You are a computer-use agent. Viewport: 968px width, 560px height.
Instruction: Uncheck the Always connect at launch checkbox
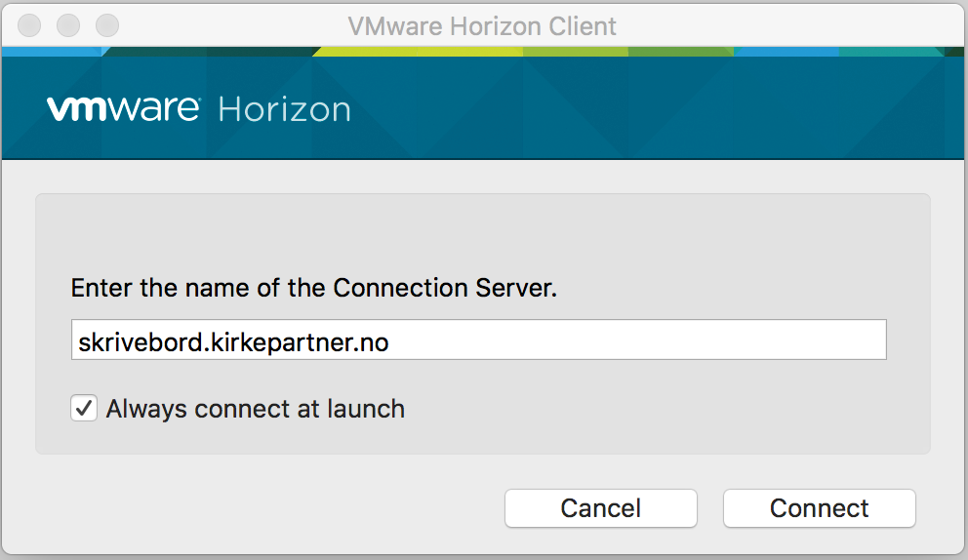84,408
